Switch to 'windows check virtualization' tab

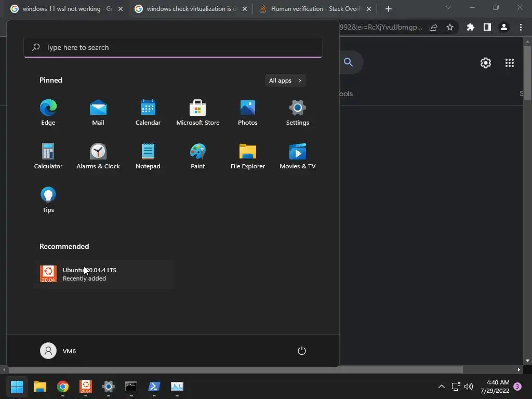click(x=191, y=9)
